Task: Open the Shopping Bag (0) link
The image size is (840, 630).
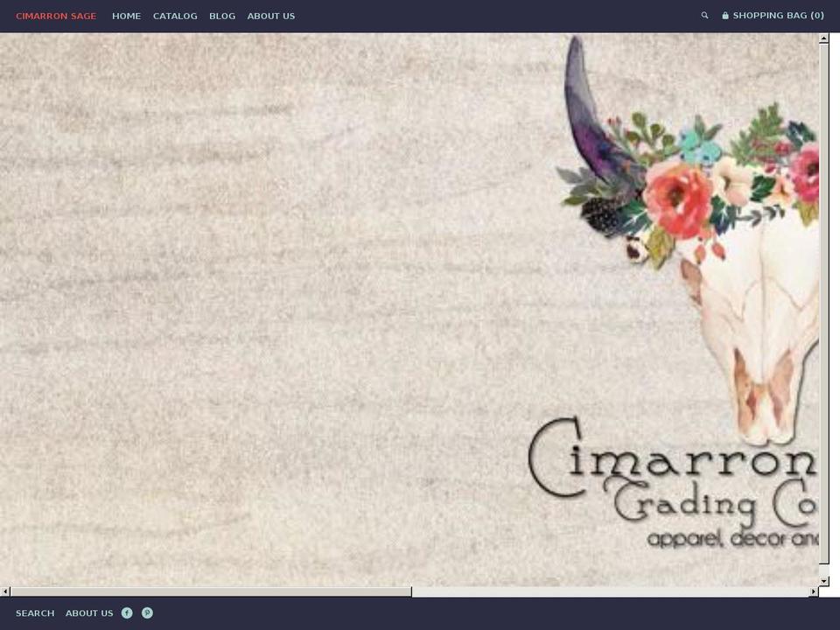Action: 773,16
